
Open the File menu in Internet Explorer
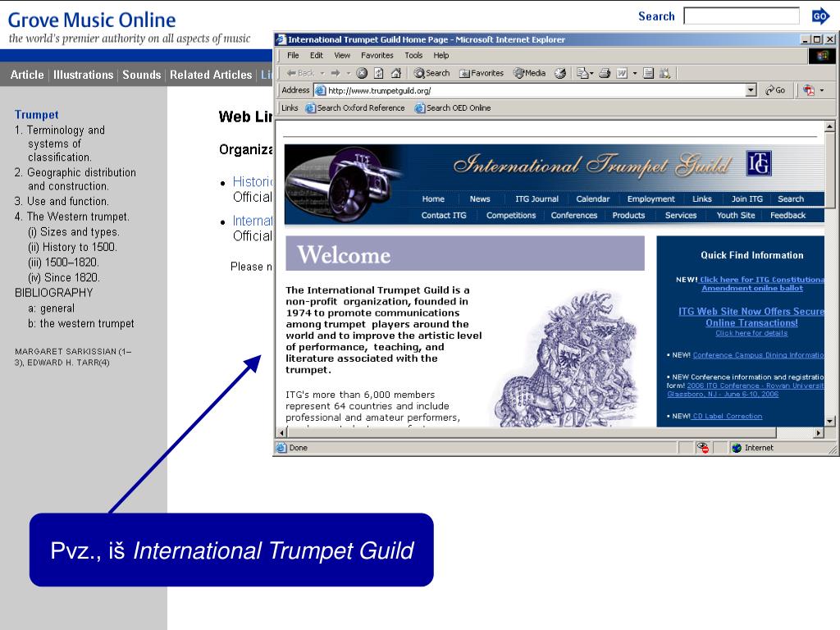click(293, 55)
